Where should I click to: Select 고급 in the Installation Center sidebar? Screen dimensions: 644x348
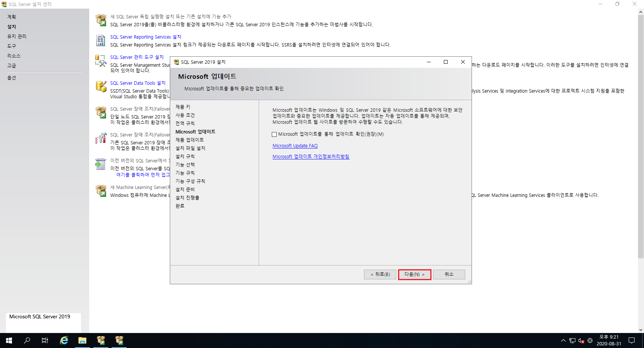click(12, 66)
